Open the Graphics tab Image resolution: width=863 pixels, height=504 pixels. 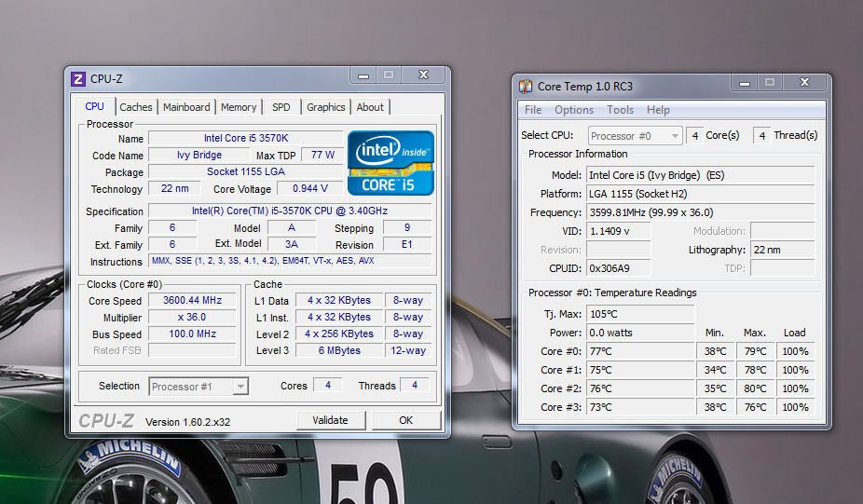click(326, 107)
